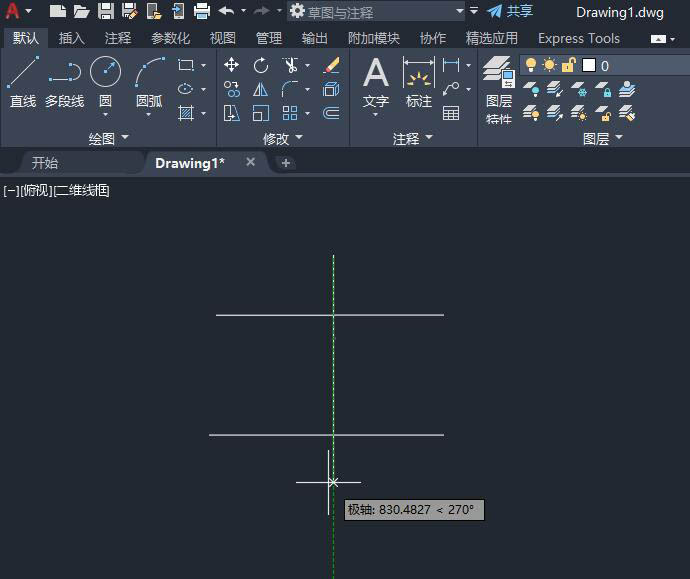Viewport: 690px width, 579px height.
Task: Click the Erase tool icon
Action: (x=332, y=65)
